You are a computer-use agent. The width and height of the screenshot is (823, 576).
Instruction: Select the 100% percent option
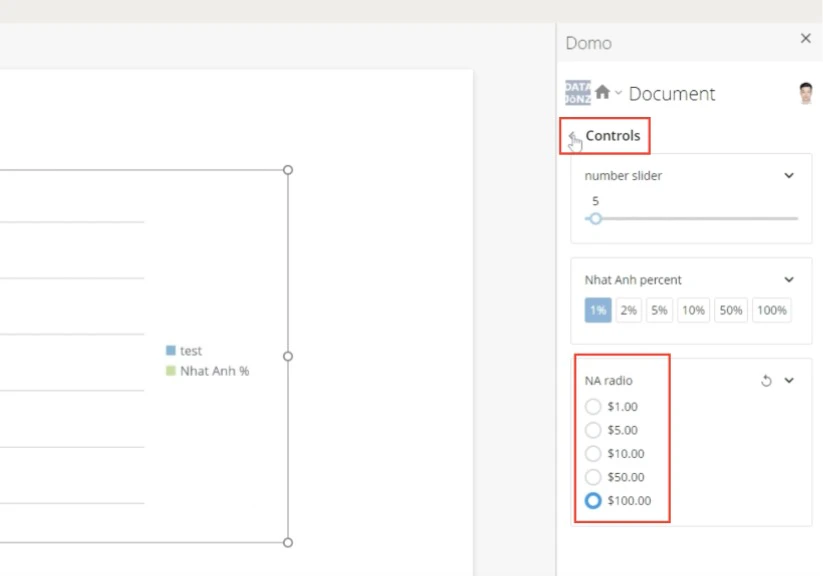point(772,310)
